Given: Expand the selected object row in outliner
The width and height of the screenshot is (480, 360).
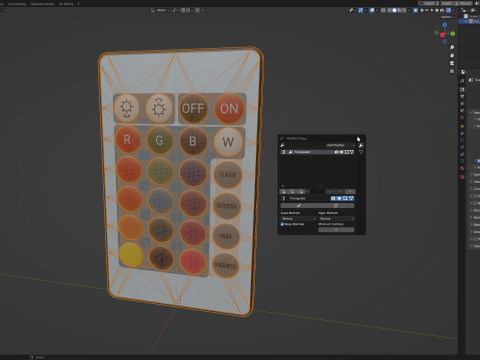Looking at the screenshot, I should pyautogui.click(x=466, y=21).
